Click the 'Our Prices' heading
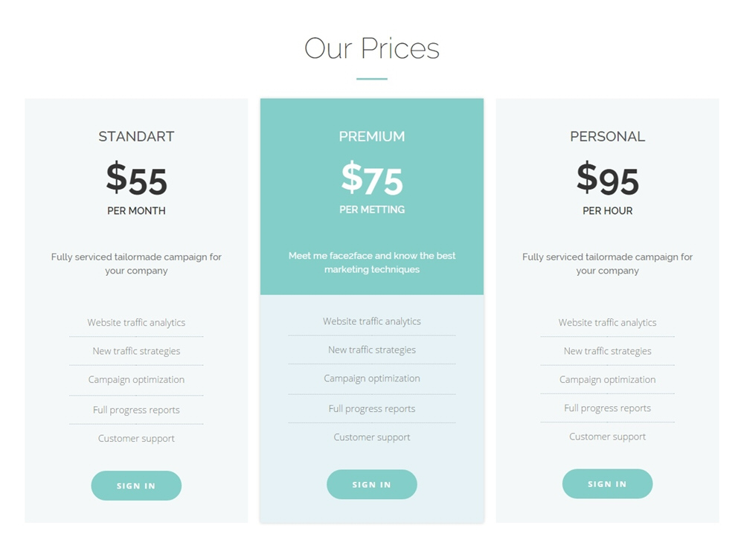 372,49
